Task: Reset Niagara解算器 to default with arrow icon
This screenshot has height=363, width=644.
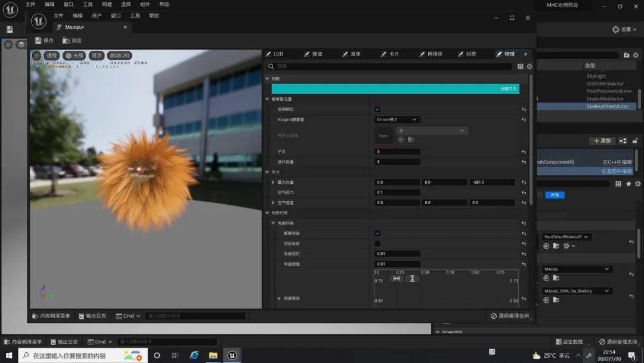Action: coord(523,120)
